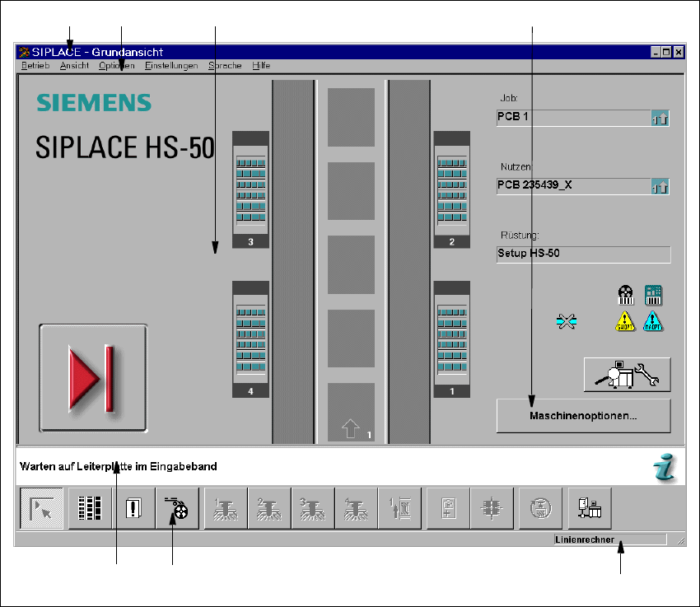Click the cyan MAOPT warning triangle
Screen dimensions: 700x607
[653, 321]
